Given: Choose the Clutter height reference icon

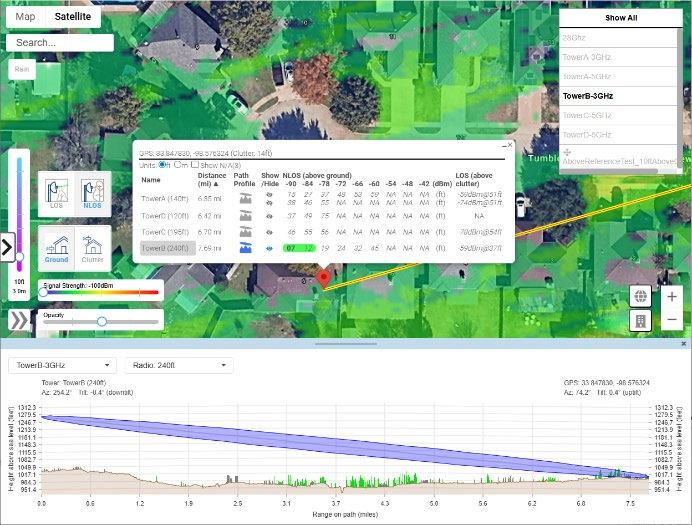Looking at the screenshot, I should (x=92, y=245).
